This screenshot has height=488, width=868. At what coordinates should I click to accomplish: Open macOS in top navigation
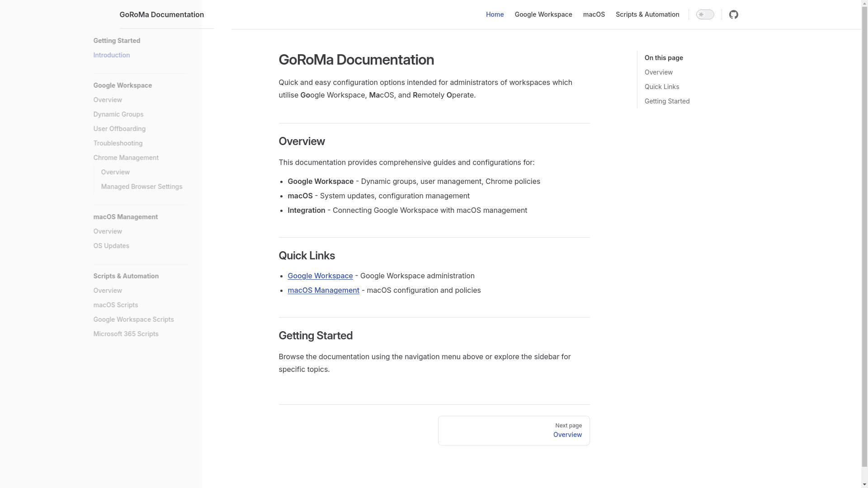(594, 14)
